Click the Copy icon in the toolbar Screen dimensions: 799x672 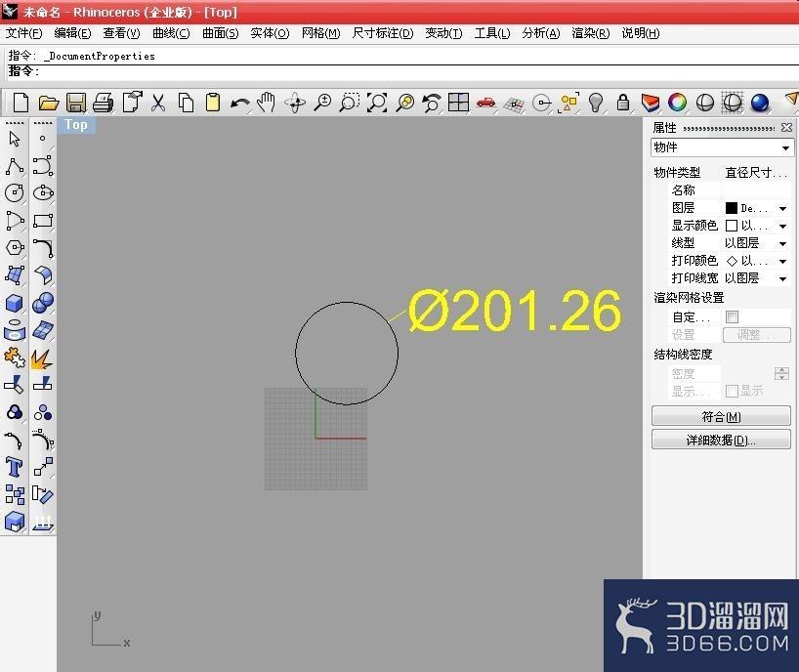pyautogui.click(x=186, y=103)
